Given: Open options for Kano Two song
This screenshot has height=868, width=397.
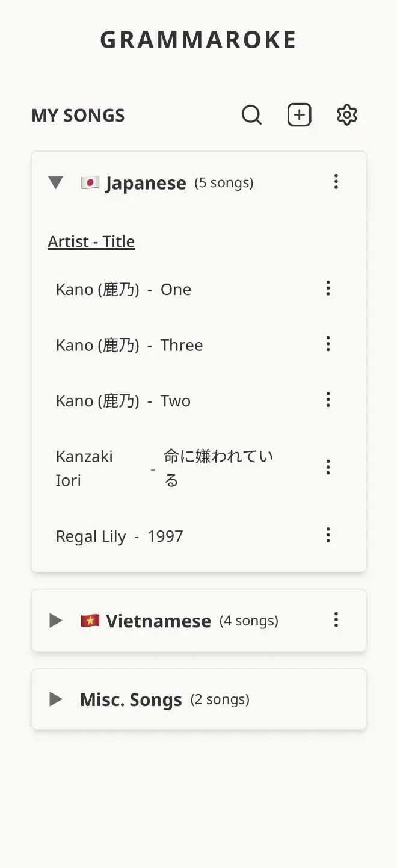Looking at the screenshot, I should (x=328, y=400).
